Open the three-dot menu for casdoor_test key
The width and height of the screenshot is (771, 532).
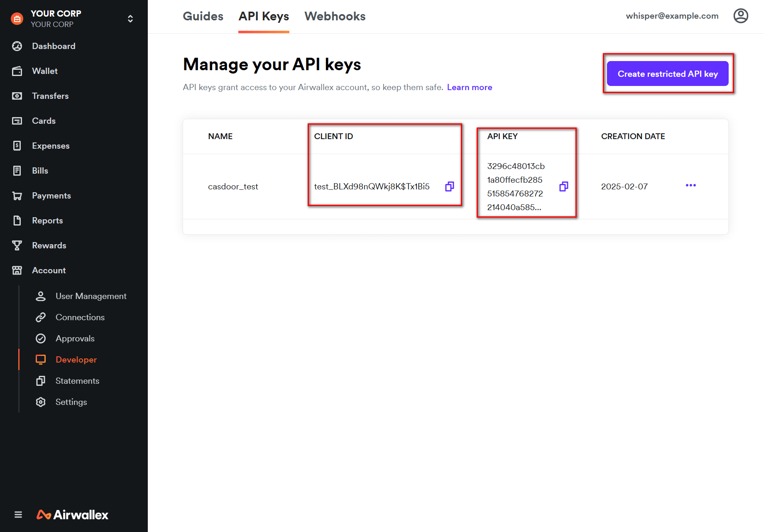click(x=690, y=186)
